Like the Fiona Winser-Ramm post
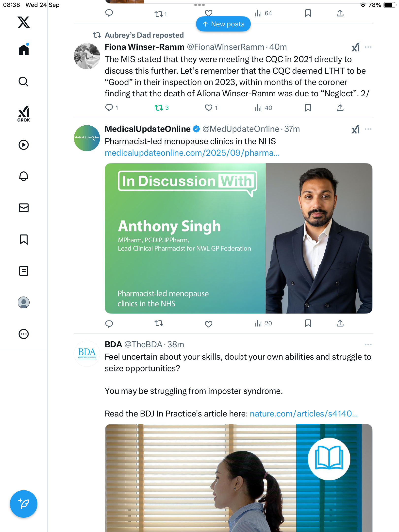Image resolution: width=399 pixels, height=532 pixels. [x=209, y=108]
